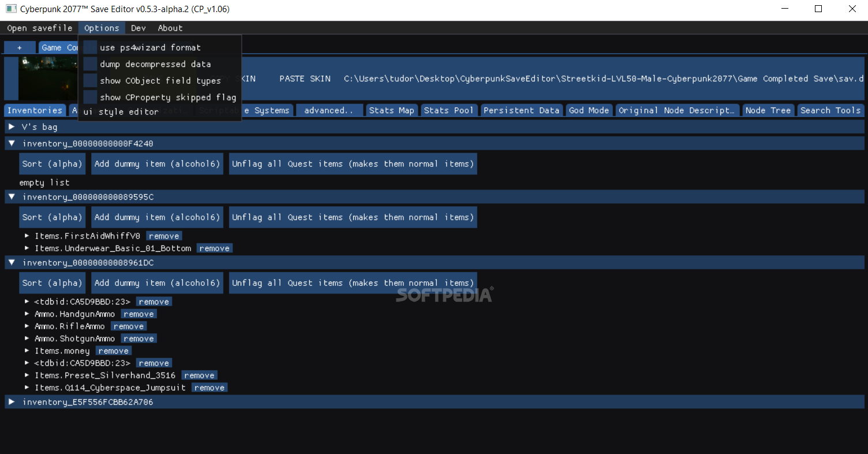This screenshot has width=868, height=454.
Task: Remove Items.Underwear_Basic_01_Bottom
Action: [x=215, y=248]
